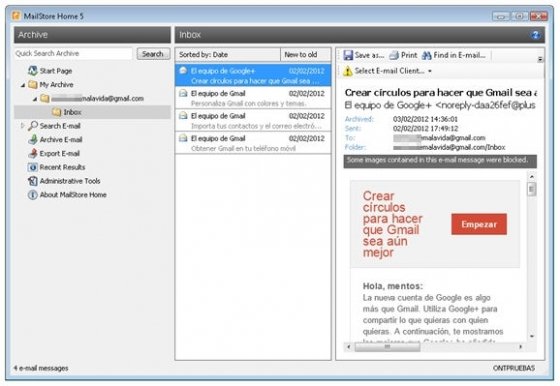Open the help icon in Inbox header
This screenshot has width=560, height=386.
(535, 35)
